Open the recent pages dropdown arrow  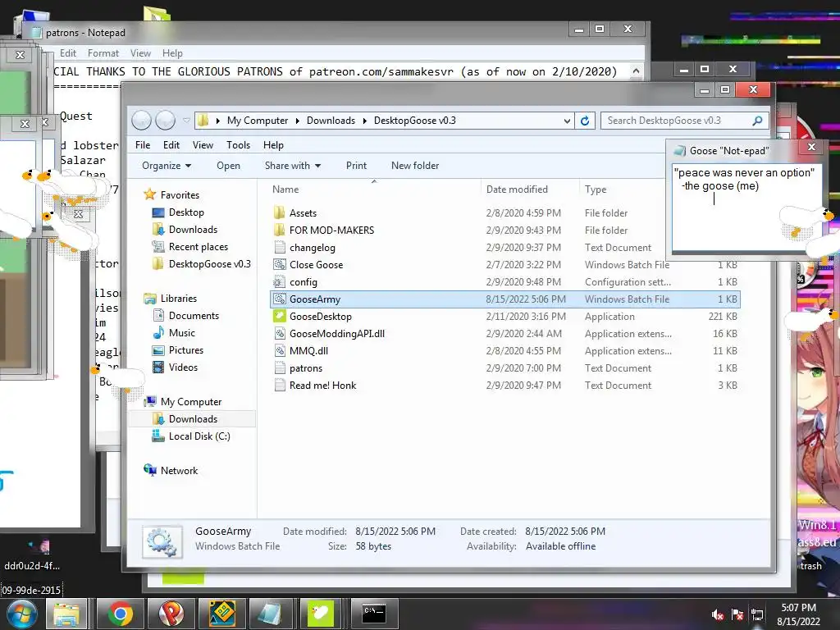click(x=186, y=121)
